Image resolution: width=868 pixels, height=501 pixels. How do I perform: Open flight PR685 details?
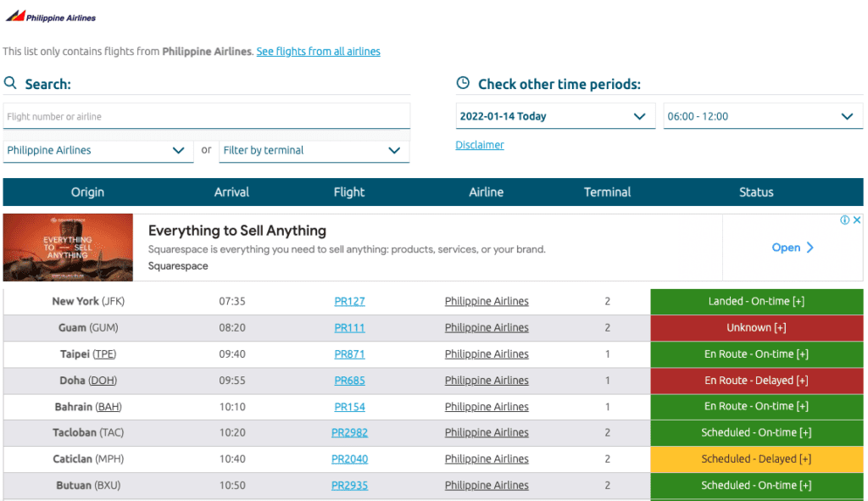click(x=349, y=381)
